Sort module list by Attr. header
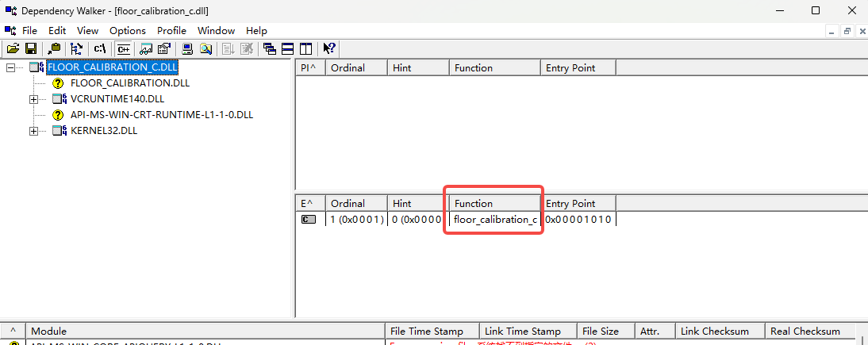Viewport: 868px width, 345px height. 655,332
